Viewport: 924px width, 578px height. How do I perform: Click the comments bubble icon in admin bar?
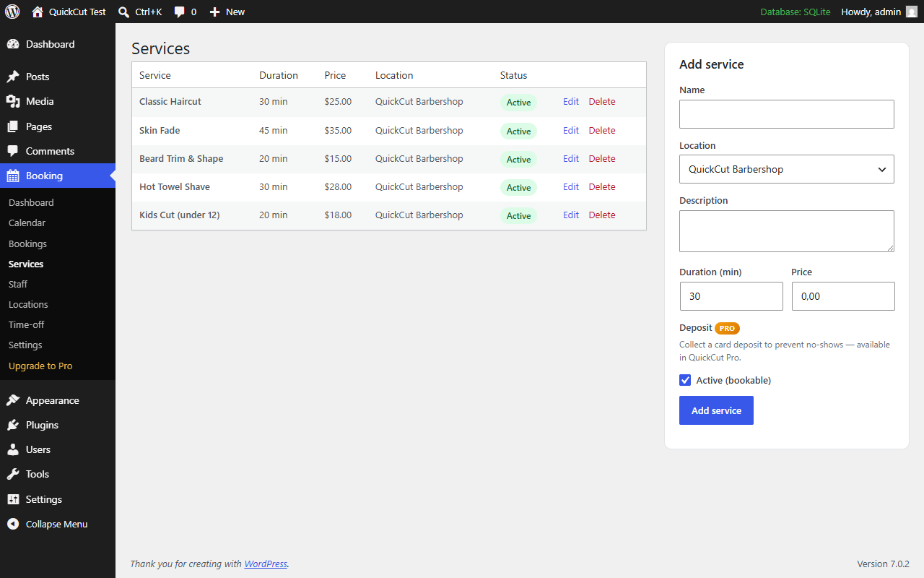point(180,12)
